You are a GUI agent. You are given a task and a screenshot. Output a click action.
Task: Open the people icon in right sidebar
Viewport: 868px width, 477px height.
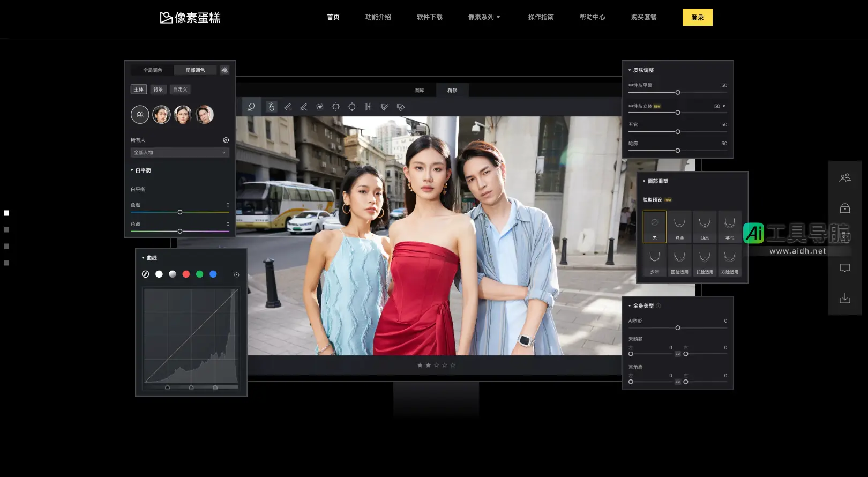845,178
